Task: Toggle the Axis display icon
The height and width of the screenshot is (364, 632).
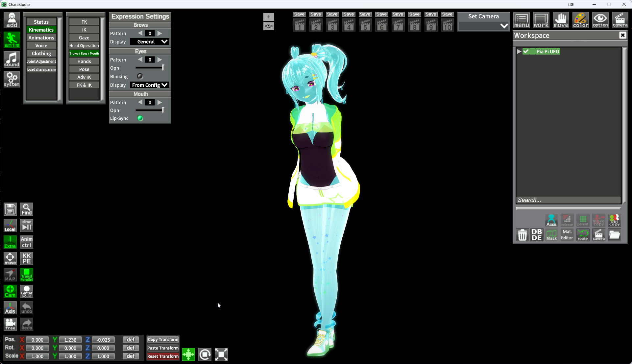Action: point(10,308)
